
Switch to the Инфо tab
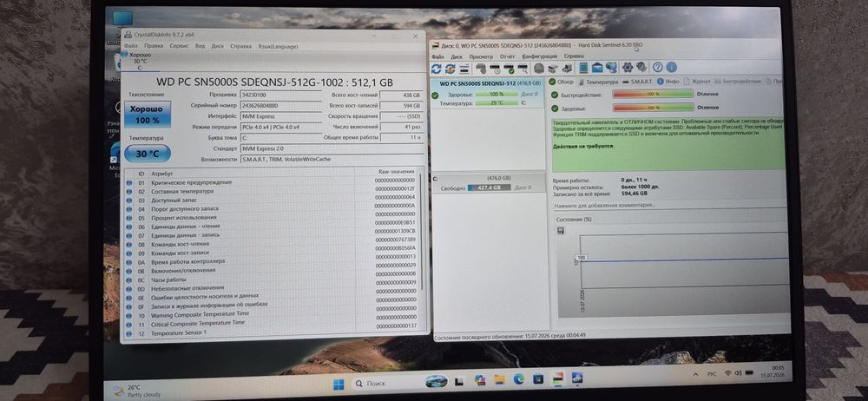668,82
